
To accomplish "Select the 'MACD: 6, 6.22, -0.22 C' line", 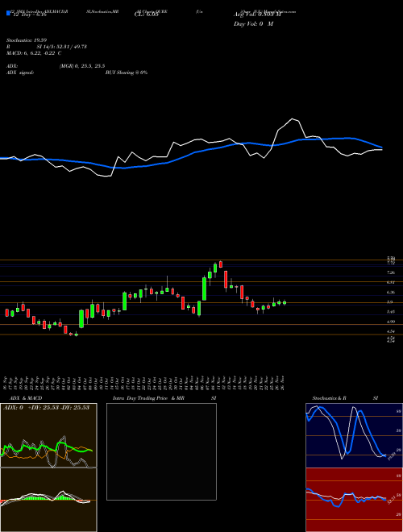I will (x=34, y=53).
